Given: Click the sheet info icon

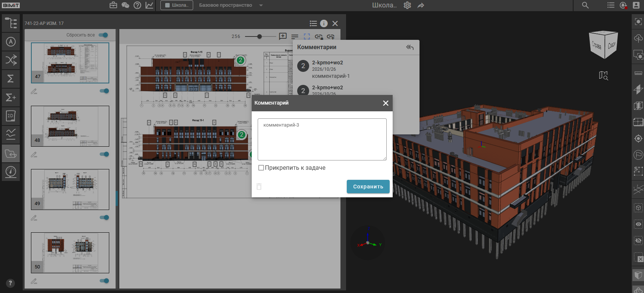Looking at the screenshot, I should click(x=324, y=23).
